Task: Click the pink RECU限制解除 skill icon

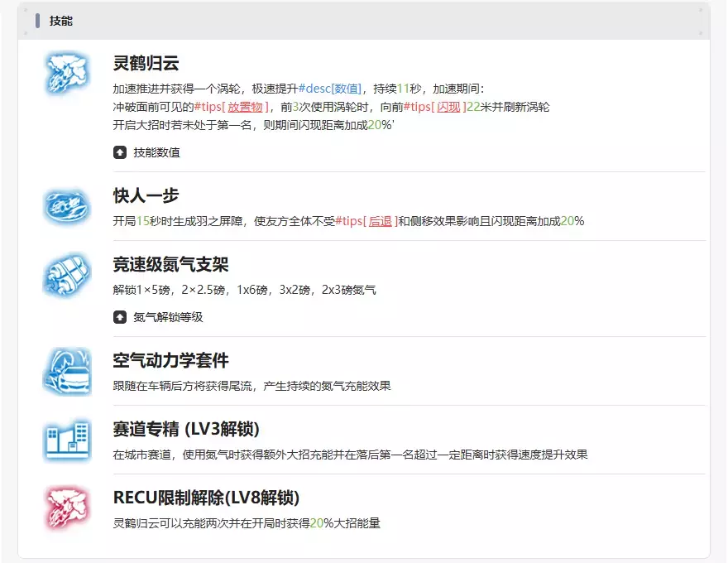Action: [67, 509]
